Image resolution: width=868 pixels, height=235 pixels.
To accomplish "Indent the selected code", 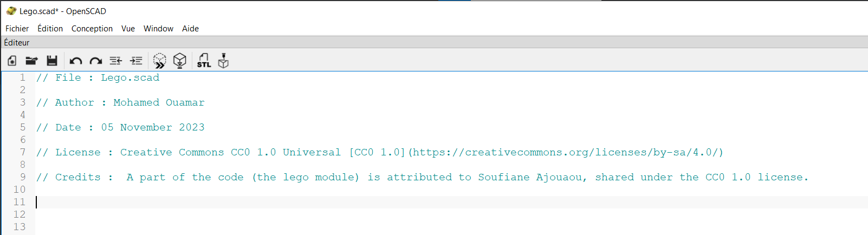I will click(x=136, y=61).
